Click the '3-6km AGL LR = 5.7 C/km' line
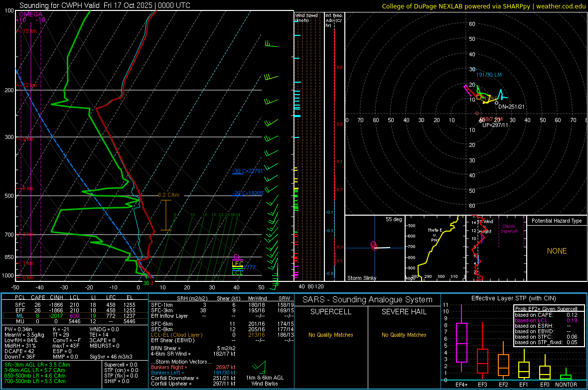The image size is (588, 390). click(x=34, y=370)
